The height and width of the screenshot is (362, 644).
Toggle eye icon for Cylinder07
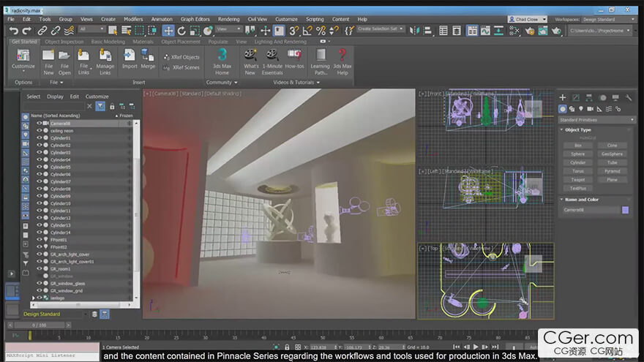(x=40, y=181)
